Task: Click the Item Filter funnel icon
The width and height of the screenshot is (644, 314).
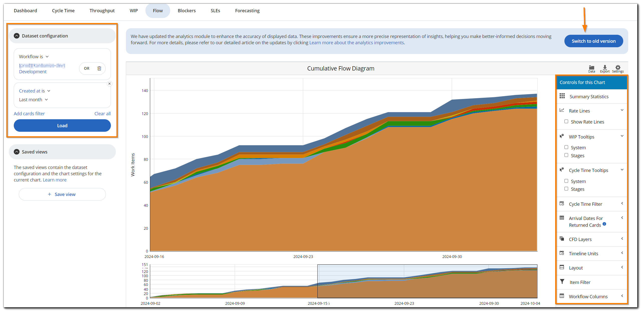Action: point(562,282)
